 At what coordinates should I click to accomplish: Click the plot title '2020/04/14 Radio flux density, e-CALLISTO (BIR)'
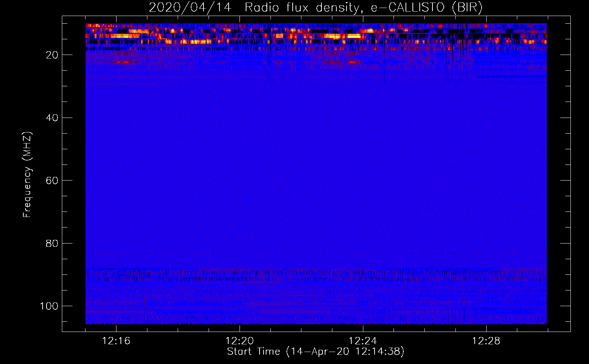pyautogui.click(x=316, y=8)
